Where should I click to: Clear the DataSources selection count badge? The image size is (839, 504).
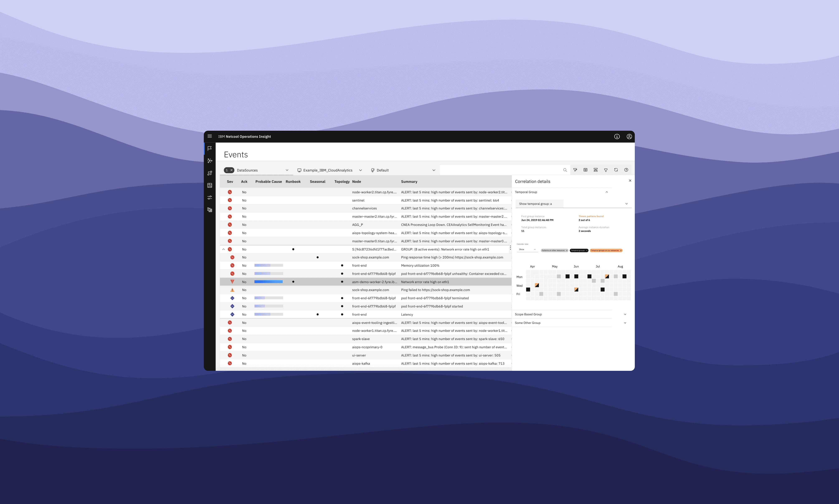pos(232,170)
